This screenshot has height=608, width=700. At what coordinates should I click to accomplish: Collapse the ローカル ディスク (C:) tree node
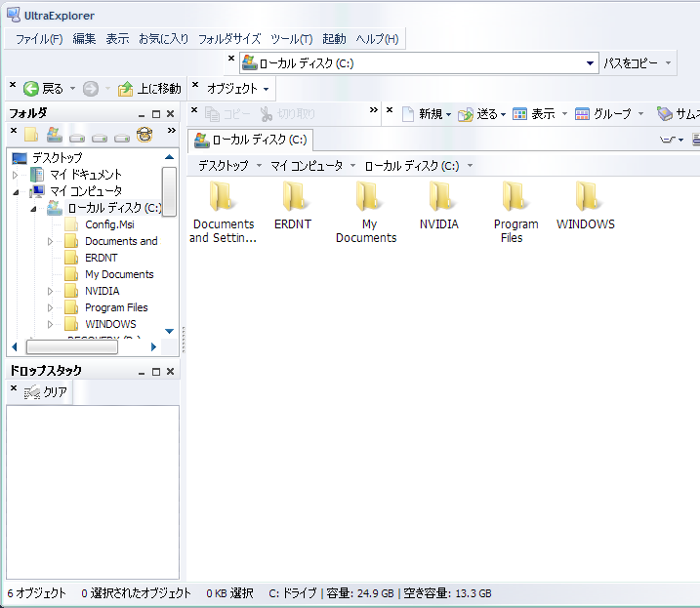[x=33, y=209]
